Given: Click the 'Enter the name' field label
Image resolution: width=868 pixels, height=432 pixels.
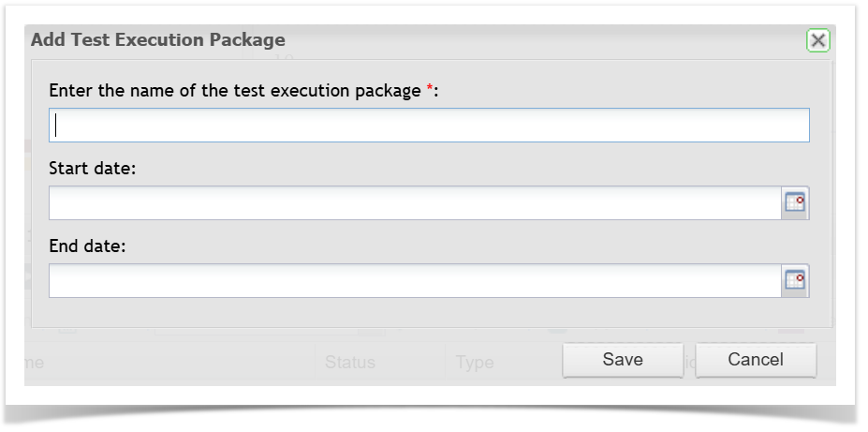Looking at the screenshot, I should click(234, 91).
